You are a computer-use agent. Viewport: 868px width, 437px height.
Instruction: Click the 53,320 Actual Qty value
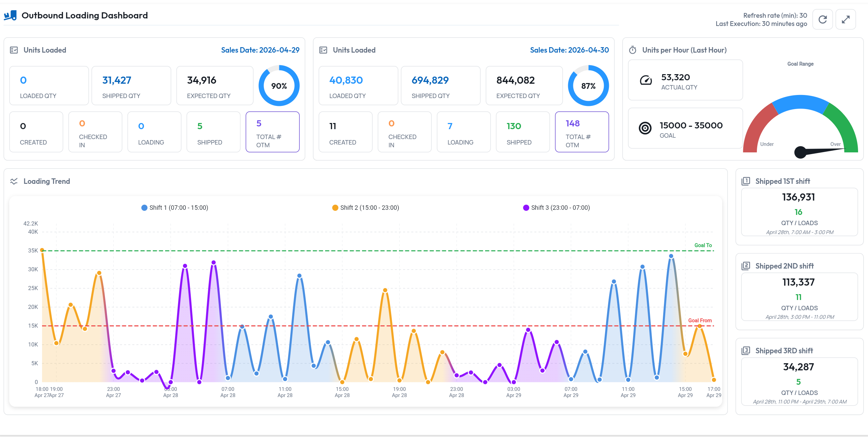coord(676,78)
